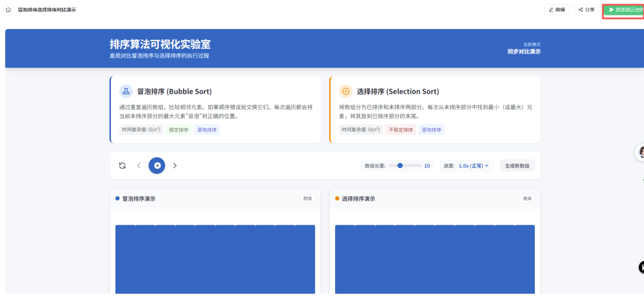644x301 pixels.
Task: Click the 就绪 status in 选择排序演示 panel
Action: (x=527, y=198)
